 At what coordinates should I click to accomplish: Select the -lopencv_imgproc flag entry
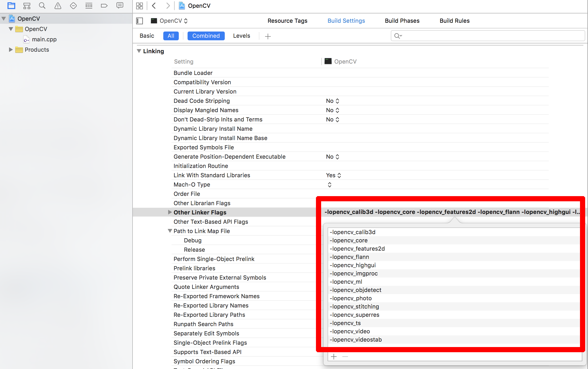pyautogui.click(x=353, y=273)
